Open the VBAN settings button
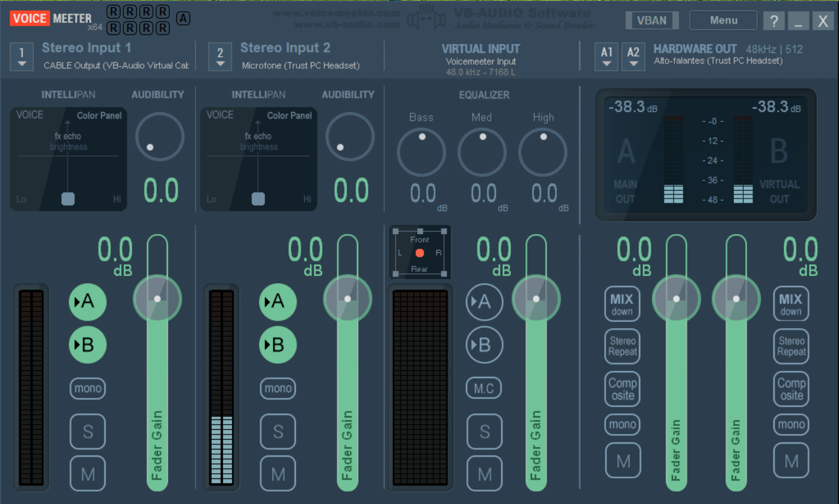839x504 pixels. tap(652, 20)
